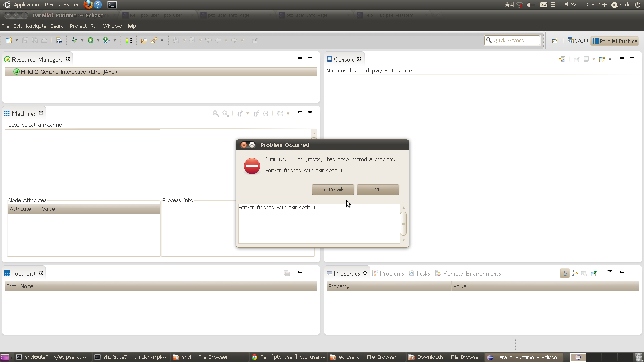Switch to the Problems tab
Image resolution: width=644 pixels, height=362 pixels.
(388, 274)
